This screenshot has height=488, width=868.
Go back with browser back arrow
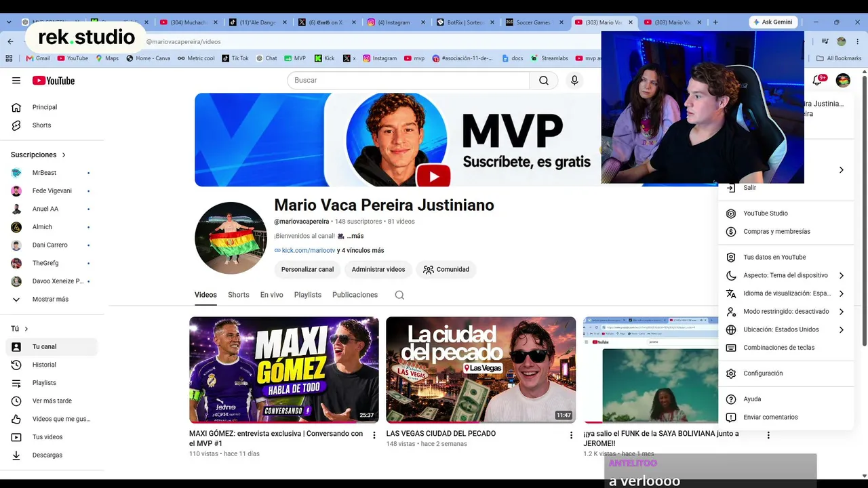pos(10,41)
